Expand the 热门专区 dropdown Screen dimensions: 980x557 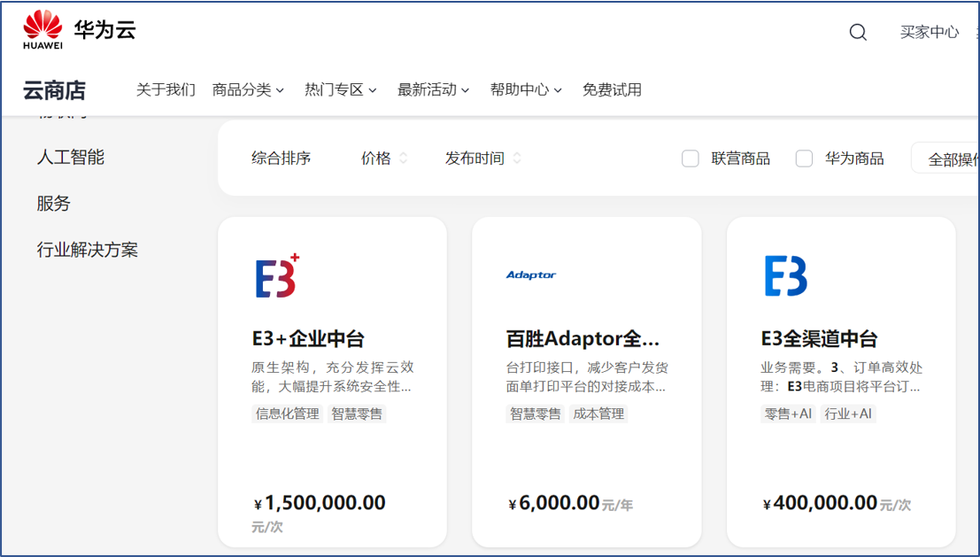coord(341,90)
